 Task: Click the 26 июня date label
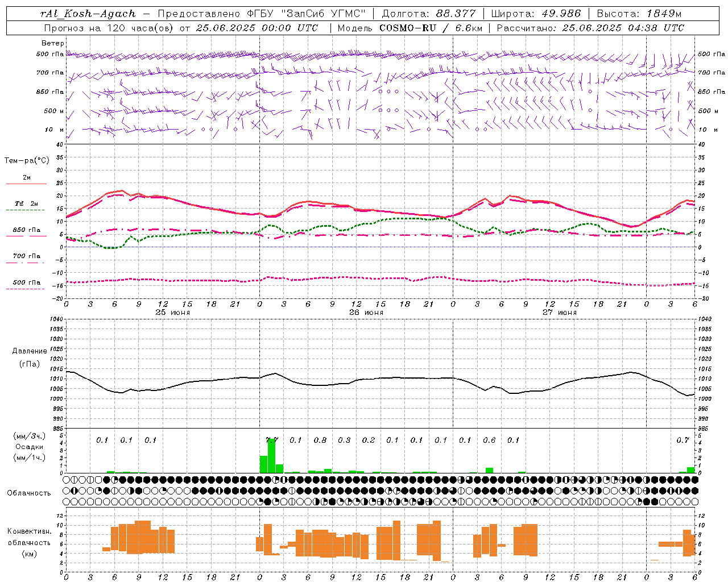(x=366, y=313)
